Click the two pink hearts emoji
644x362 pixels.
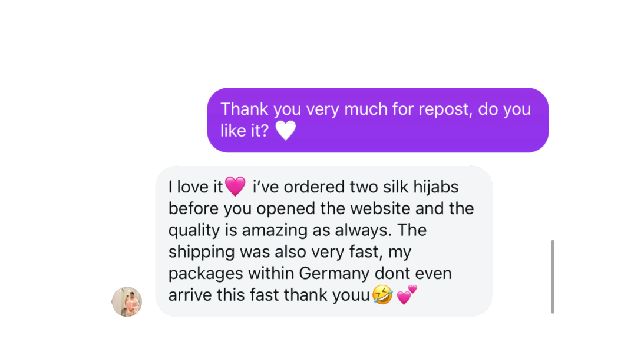coord(407,294)
